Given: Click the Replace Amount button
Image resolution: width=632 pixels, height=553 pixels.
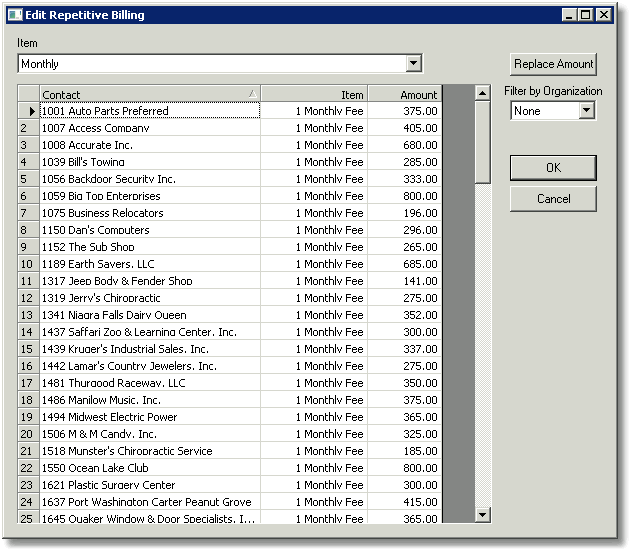Looking at the screenshot, I should tap(553, 64).
